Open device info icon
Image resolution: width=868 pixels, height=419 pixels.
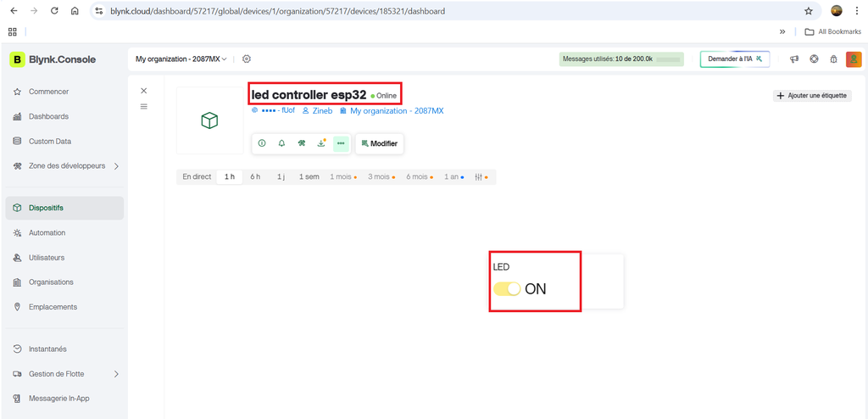(262, 143)
